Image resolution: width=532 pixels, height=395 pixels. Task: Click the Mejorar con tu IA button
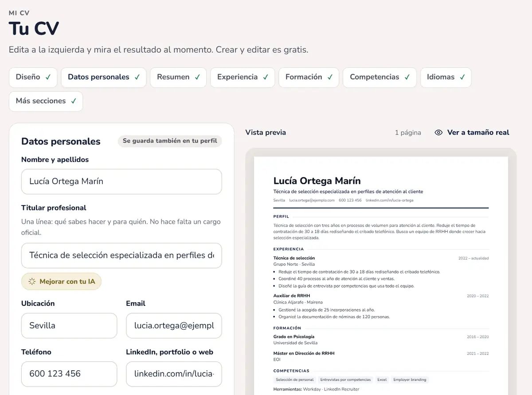point(61,281)
